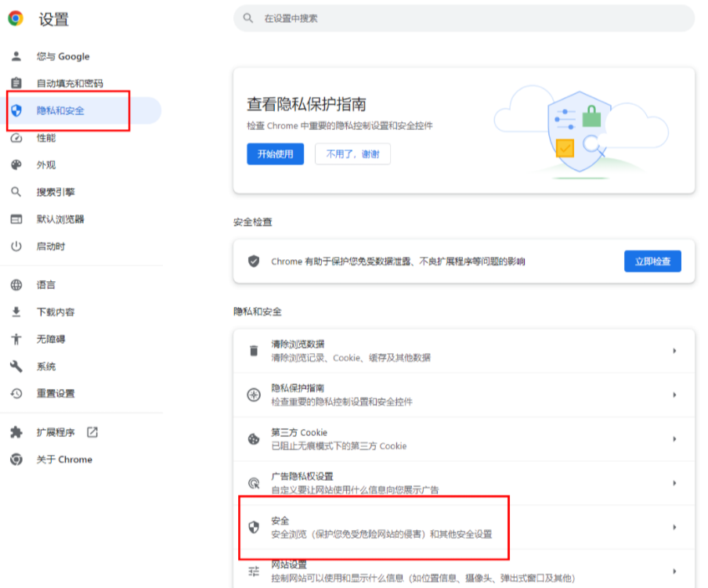Open 重置设置 section
The width and height of the screenshot is (708, 588).
pos(56,394)
